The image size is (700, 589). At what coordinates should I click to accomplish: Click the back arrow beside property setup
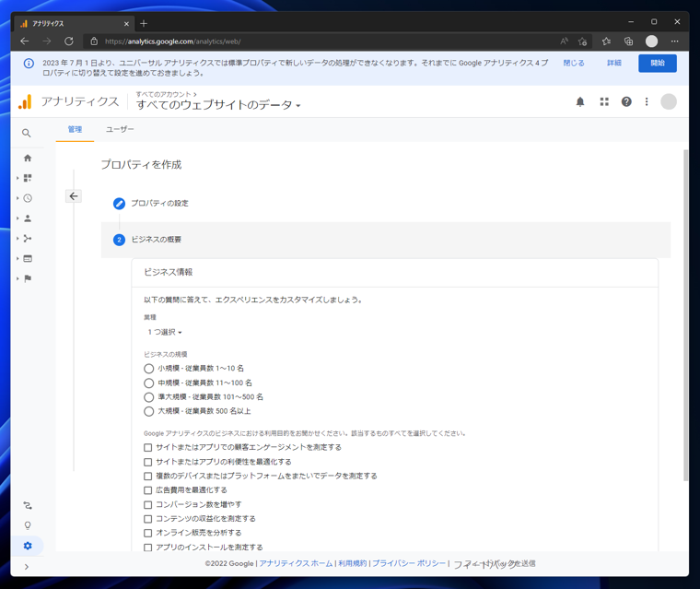pos(74,196)
